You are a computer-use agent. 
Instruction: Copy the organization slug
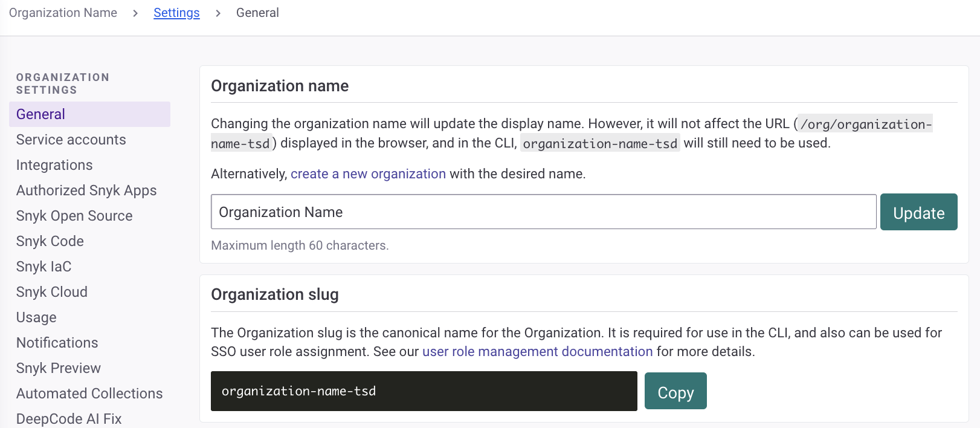click(675, 392)
